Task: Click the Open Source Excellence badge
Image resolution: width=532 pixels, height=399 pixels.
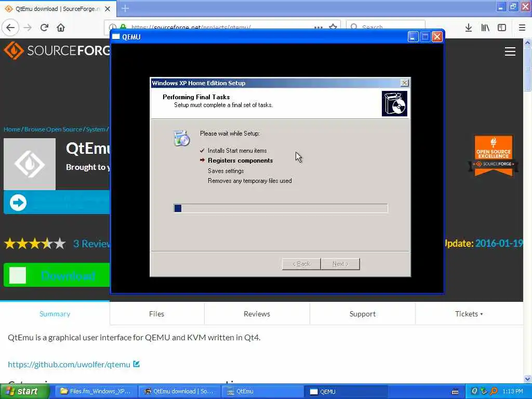Action: pyautogui.click(x=494, y=155)
